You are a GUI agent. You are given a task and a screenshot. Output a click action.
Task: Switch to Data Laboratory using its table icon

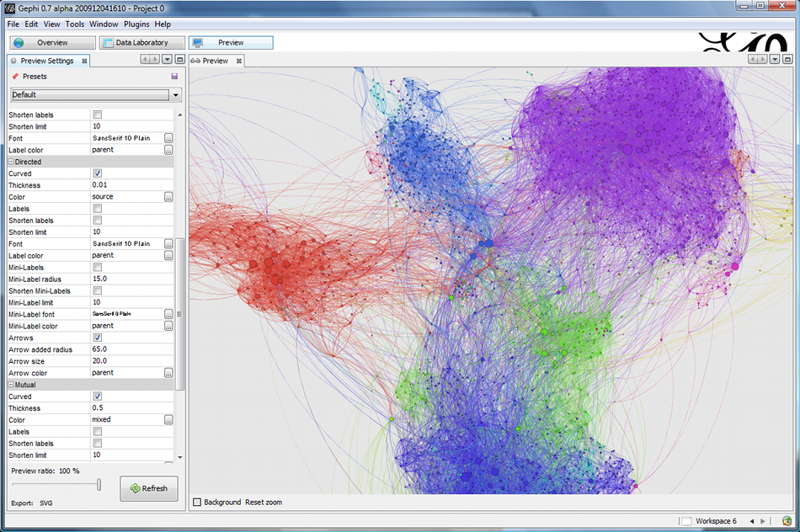click(x=109, y=42)
